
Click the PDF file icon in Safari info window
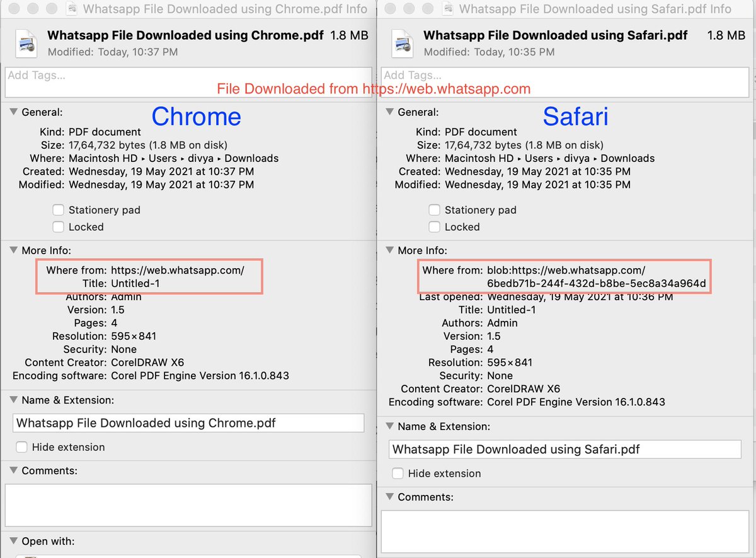403,44
